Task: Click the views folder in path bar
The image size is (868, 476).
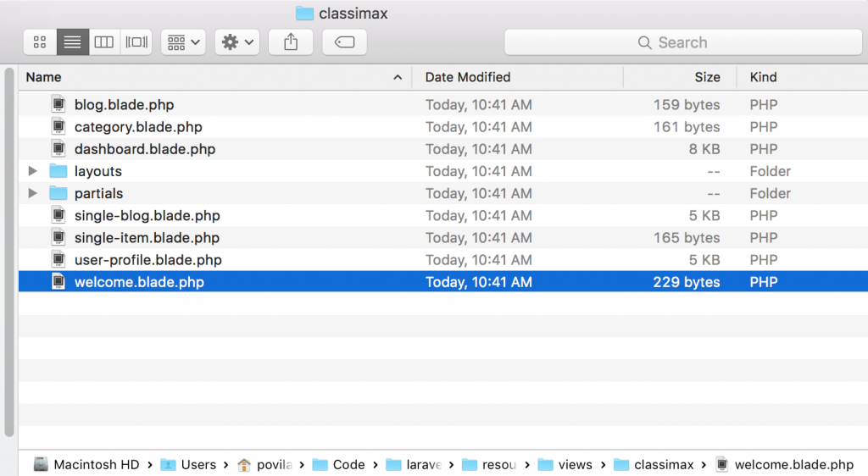Action: [x=565, y=464]
